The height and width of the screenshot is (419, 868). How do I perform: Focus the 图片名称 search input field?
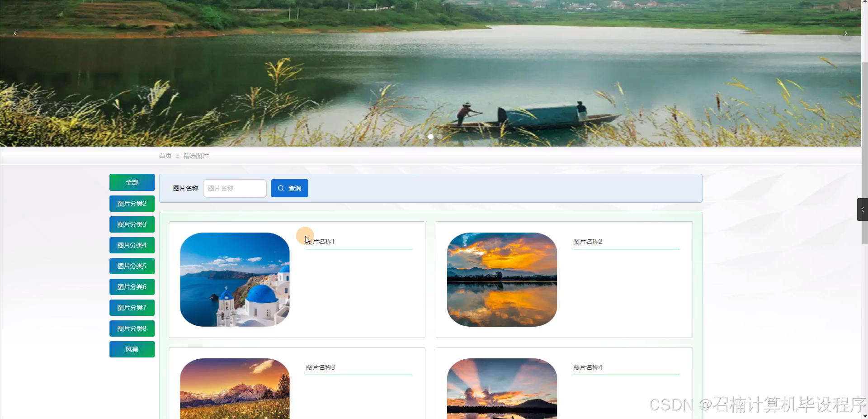tap(235, 188)
